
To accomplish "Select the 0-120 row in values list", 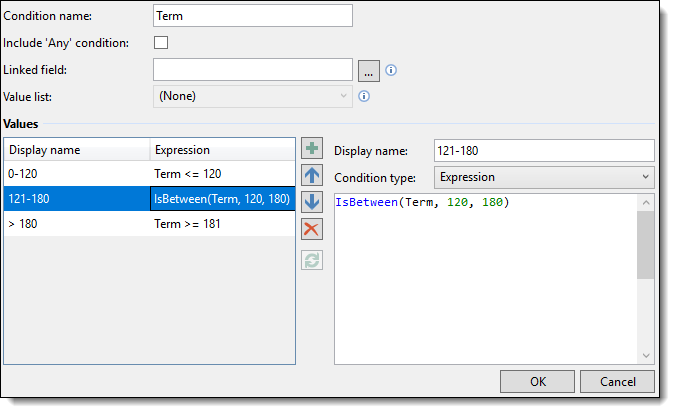I will tap(149, 174).
